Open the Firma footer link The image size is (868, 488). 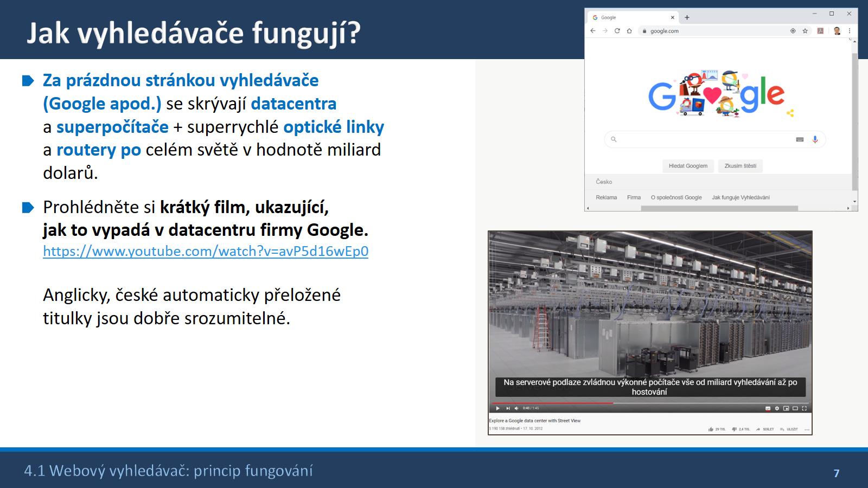point(634,197)
